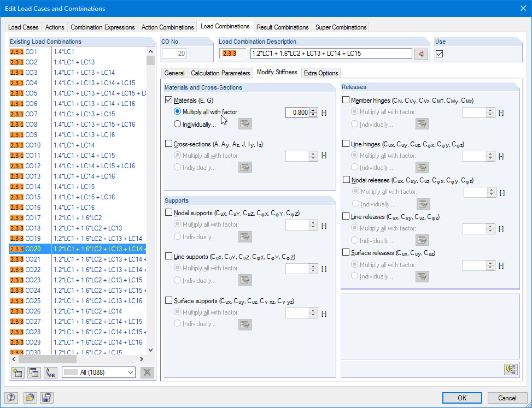
Task: Open the Super Combinations tab
Action: [341, 27]
